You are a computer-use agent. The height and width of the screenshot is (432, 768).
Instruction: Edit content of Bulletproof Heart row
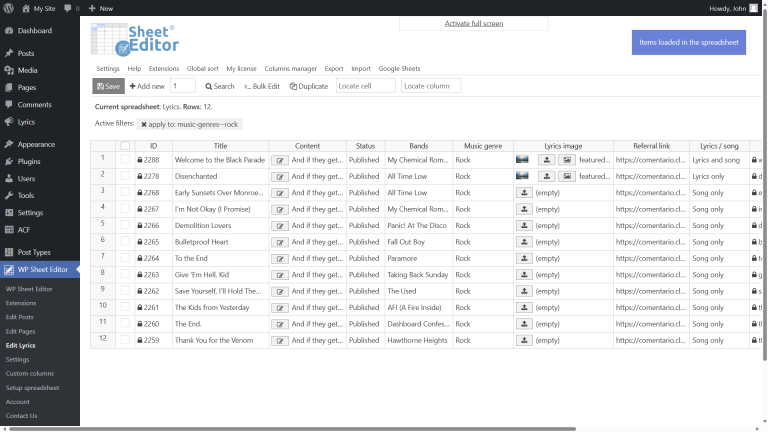(280, 242)
